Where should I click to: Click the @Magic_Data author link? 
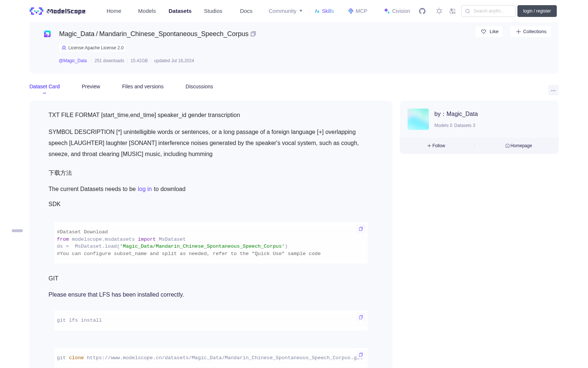coord(73,61)
